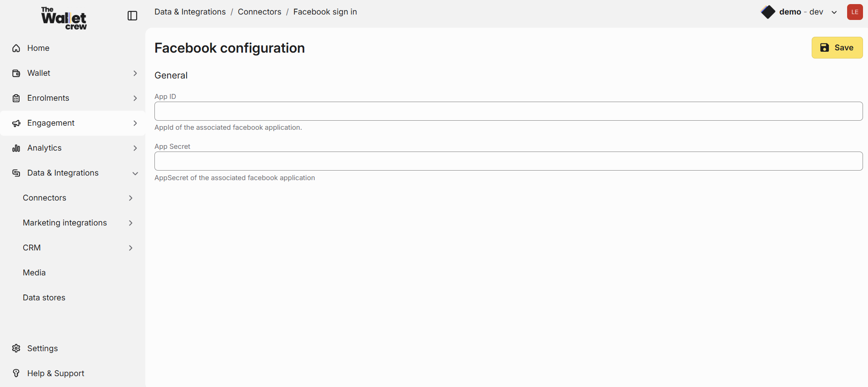Collapse the Data & Integrations chevron
Image resolution: width=868 pixels, height=387 pixels.
pyautogui.click(x=135, y=173)
